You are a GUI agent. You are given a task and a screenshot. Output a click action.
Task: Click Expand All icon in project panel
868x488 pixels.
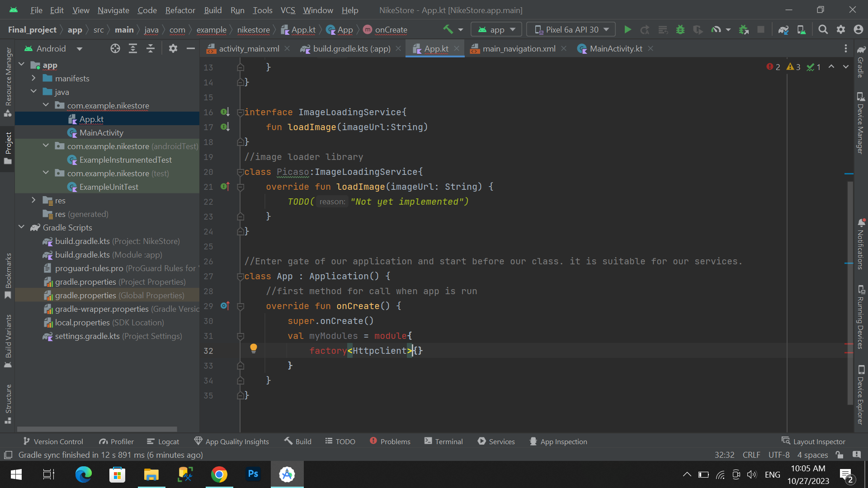click(x=133, y=48)
